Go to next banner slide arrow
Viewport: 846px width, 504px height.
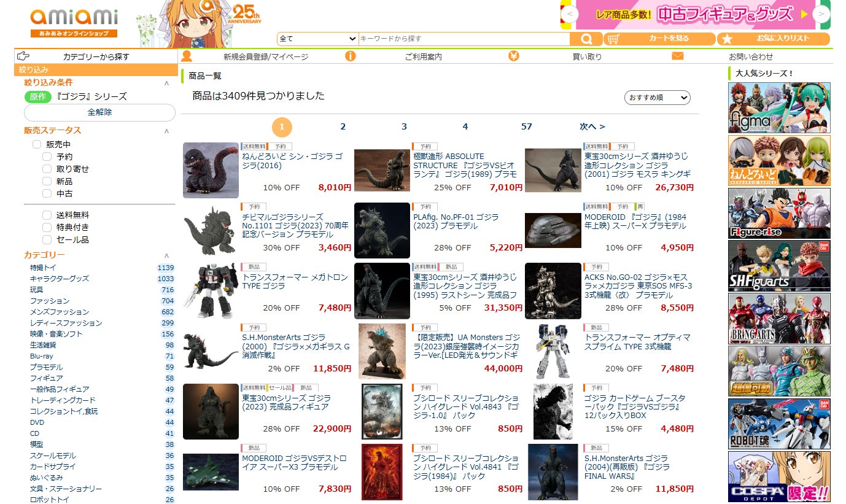tap(821, 14)
